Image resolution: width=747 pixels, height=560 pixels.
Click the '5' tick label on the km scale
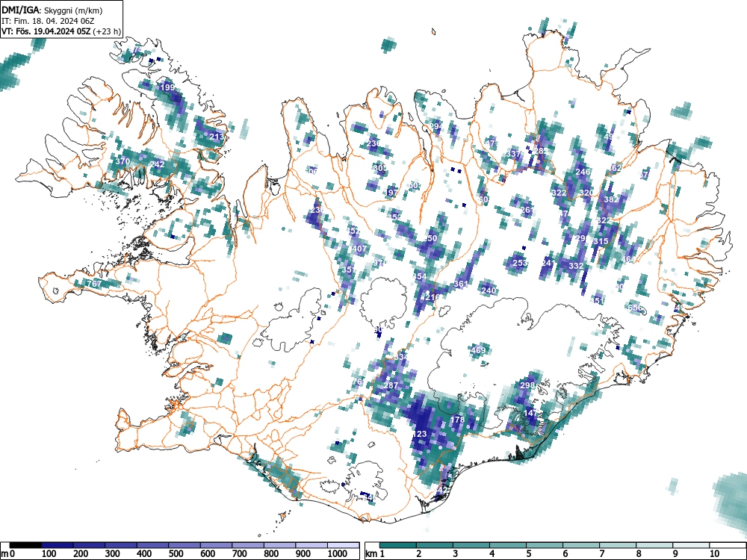tap(529, 554)
